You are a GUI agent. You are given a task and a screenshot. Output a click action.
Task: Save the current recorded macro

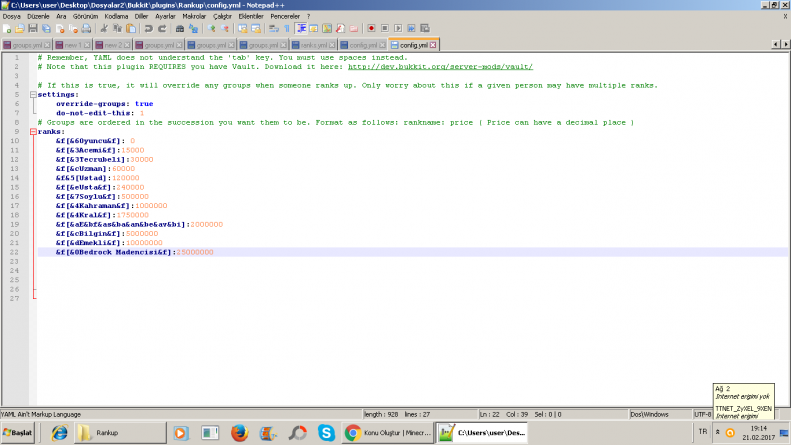click(x=425, y=29)
